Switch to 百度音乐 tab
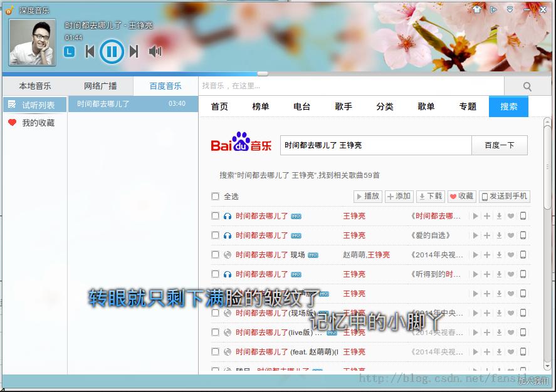The width and height of the screenshot is (556, 392). click(x=165, y=86)
